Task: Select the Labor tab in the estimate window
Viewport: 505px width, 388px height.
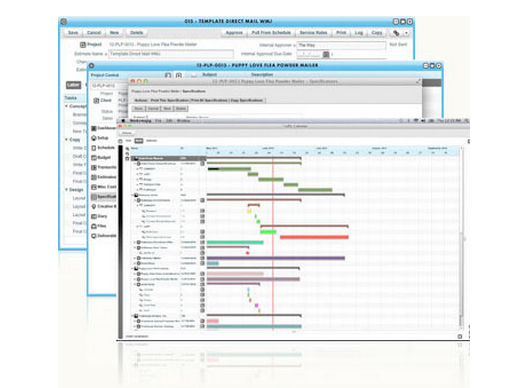Action: point(73,85)
